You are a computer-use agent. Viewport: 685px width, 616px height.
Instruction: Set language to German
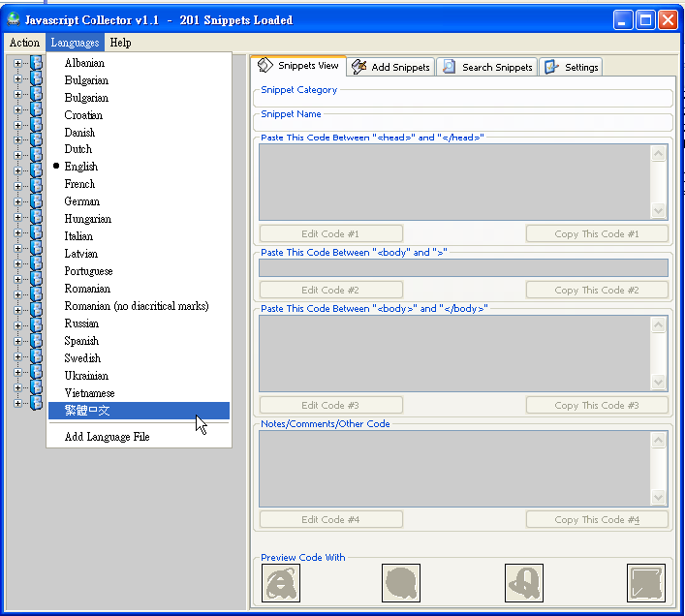tap(139, 201)
